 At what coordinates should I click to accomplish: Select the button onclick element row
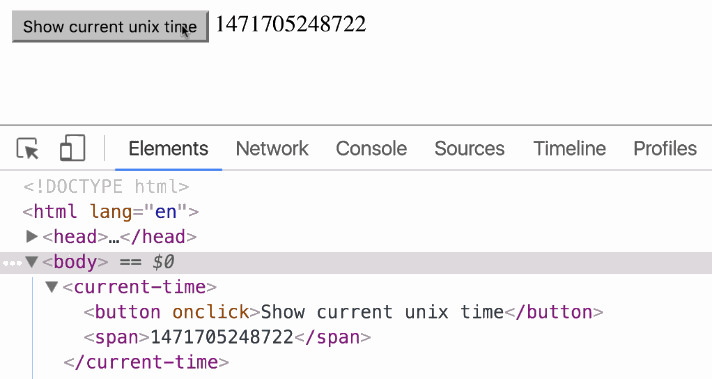343,312
